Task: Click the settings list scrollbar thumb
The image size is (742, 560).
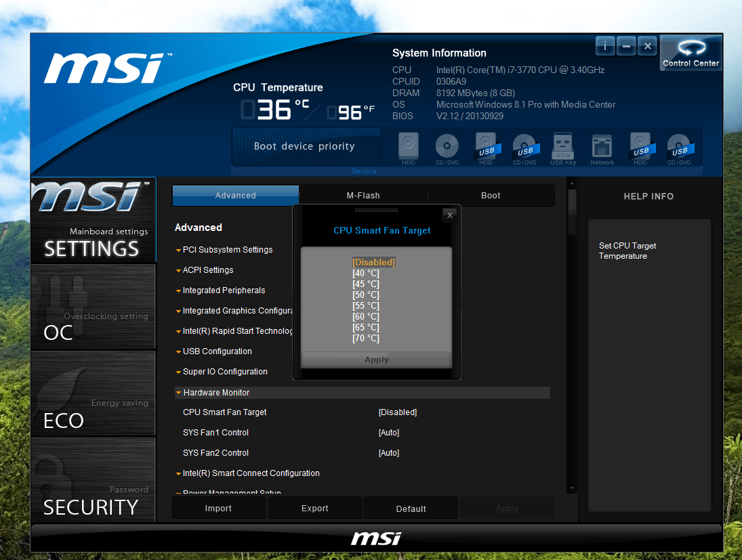Action: pos(572,212)
